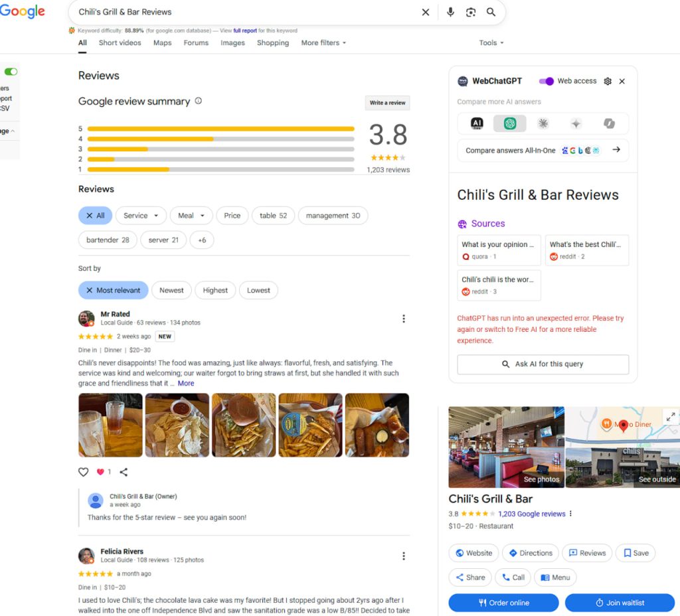Expand the More filters dropdown
Image resolution: width=680 pixels, height=616 pixels.
tap(323, 42)
